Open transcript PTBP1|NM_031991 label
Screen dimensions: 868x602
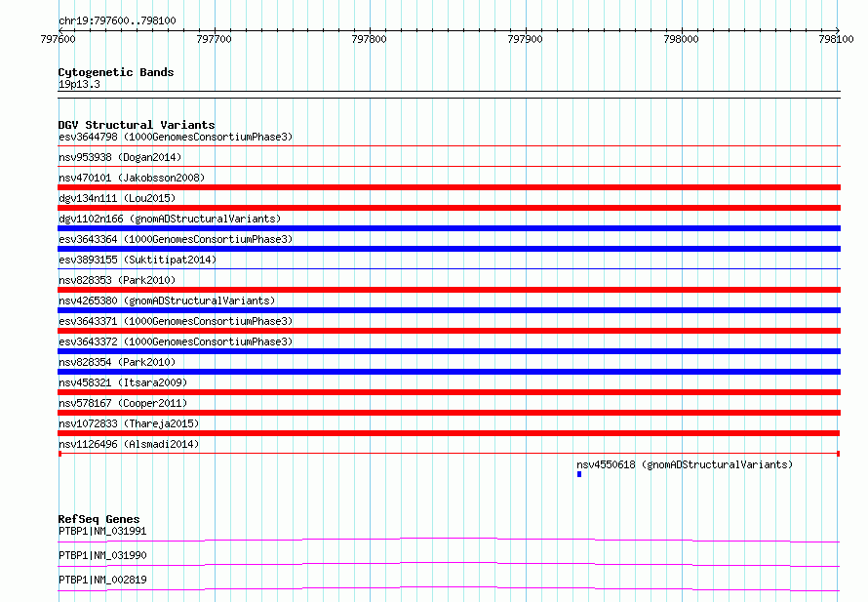102,531
